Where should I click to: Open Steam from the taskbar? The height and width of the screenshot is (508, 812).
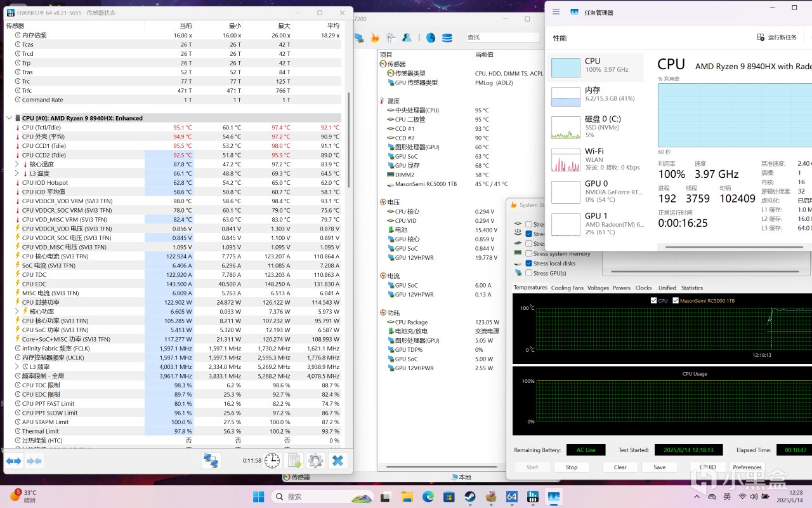(469, 497)
